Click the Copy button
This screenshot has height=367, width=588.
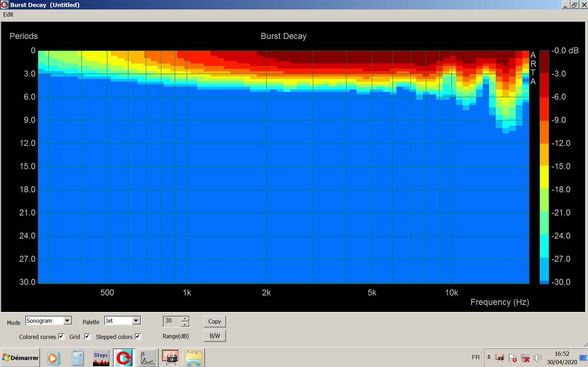[215, 321]
